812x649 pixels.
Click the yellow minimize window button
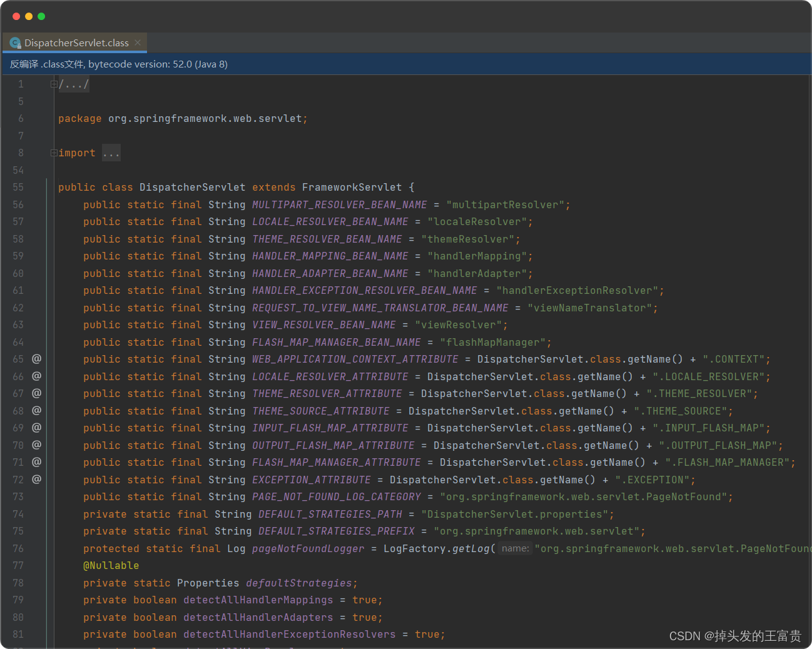29,16
